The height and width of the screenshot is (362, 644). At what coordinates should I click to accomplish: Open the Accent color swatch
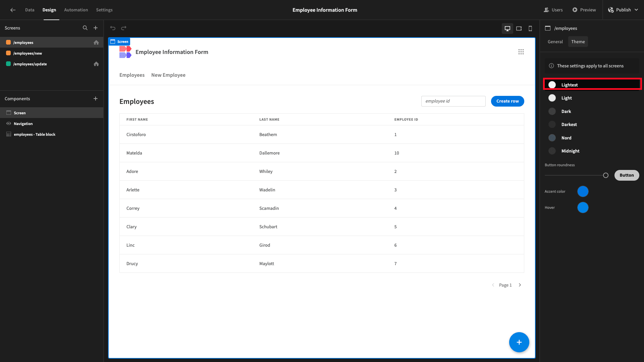pos(583,191)
